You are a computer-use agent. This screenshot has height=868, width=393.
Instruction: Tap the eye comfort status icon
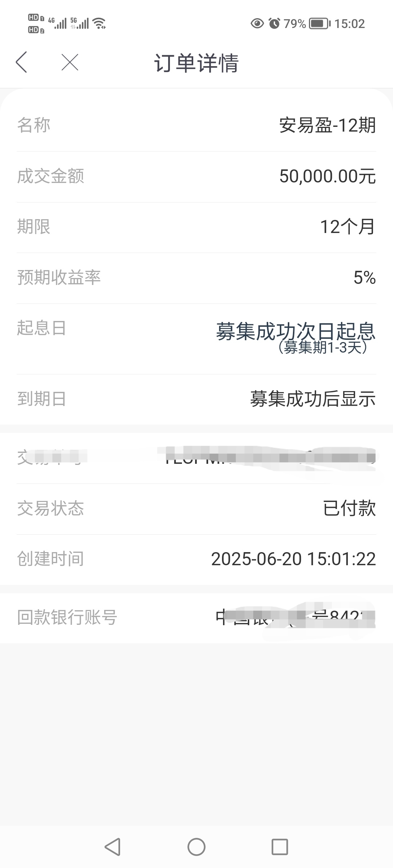coord(257,24)
